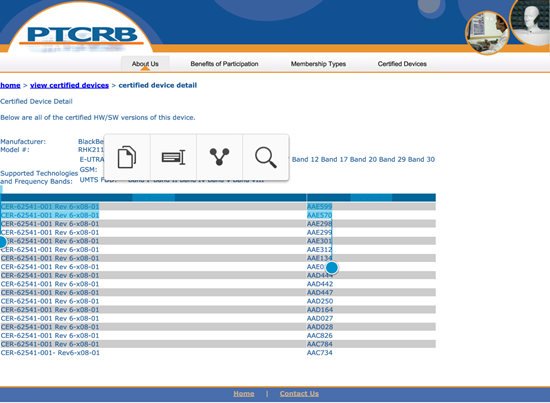Open Certified Devices menu item
This screenshot has height=403, width=550.
click(402, 64)
